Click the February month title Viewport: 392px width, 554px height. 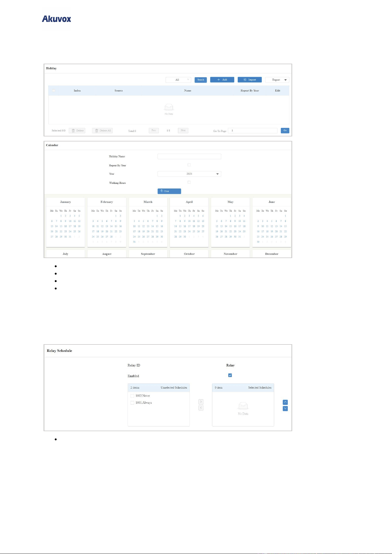107,202
